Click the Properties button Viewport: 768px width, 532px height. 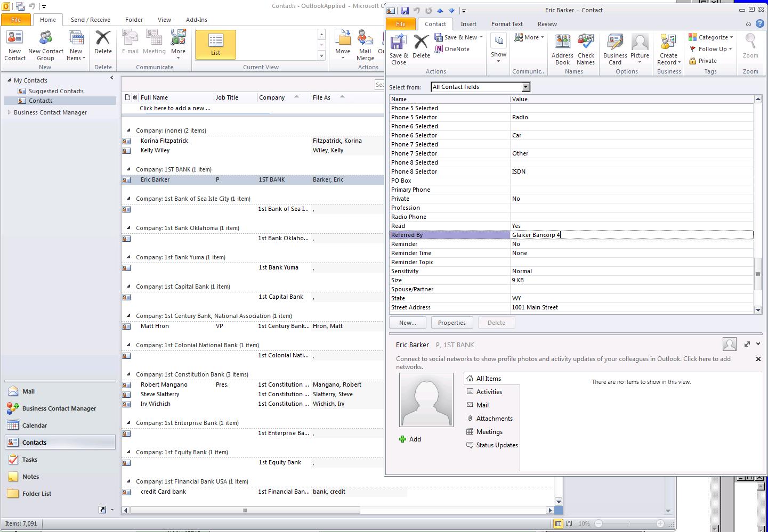tap(451, 323)
